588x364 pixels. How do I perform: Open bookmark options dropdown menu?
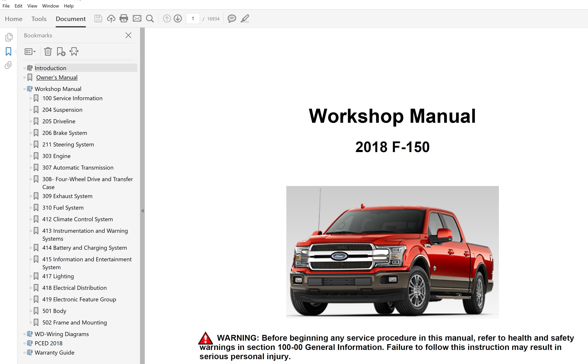pyautogui.click(x=30, y=51)
